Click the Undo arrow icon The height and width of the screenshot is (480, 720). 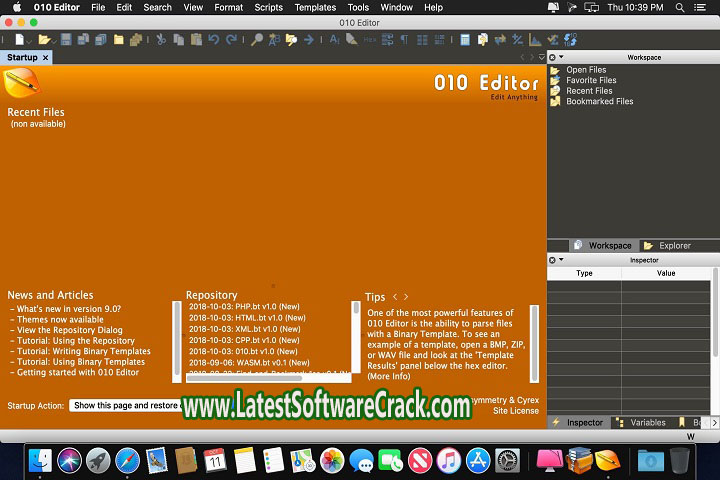[x=214, y=40]
